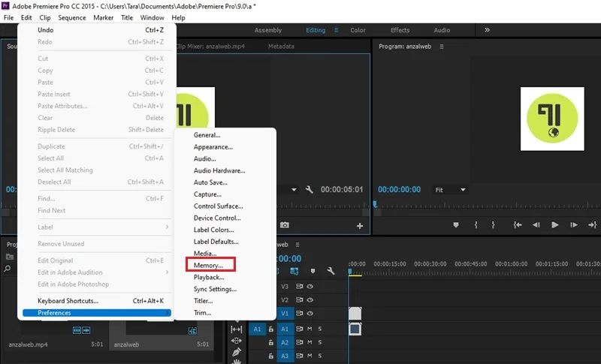Toggle V1 track visibility eye

pos(310,314)
